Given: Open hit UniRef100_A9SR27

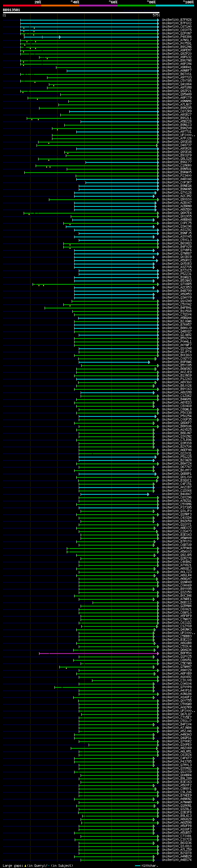Looking at the screenshot, I should pos(176,115).
